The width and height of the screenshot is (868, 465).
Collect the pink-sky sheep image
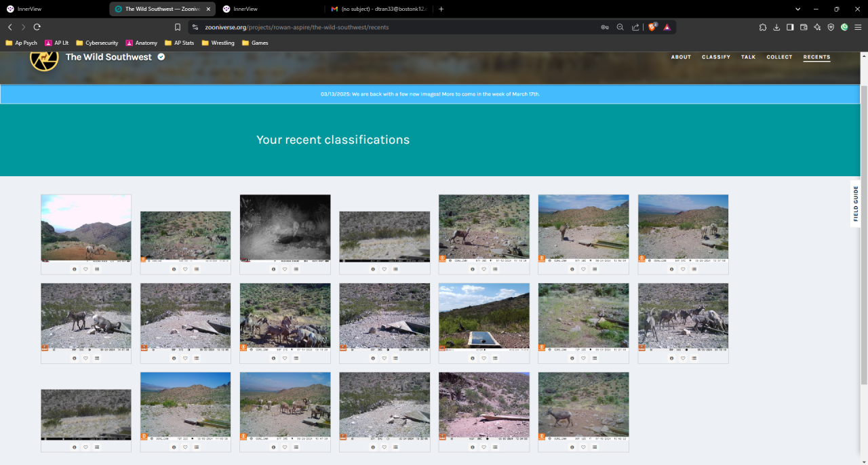pos(97,269)
